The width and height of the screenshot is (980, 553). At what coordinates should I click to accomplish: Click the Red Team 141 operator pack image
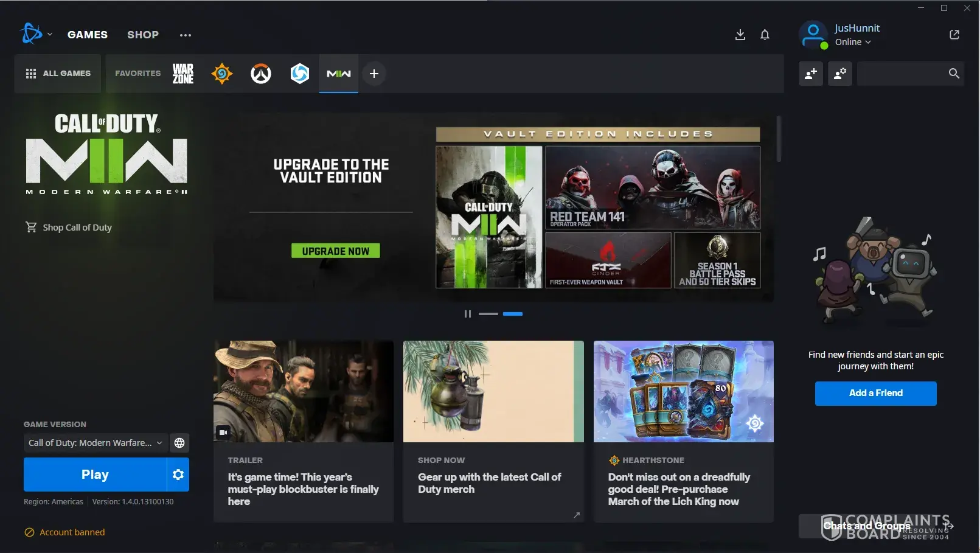coord(653,187)
